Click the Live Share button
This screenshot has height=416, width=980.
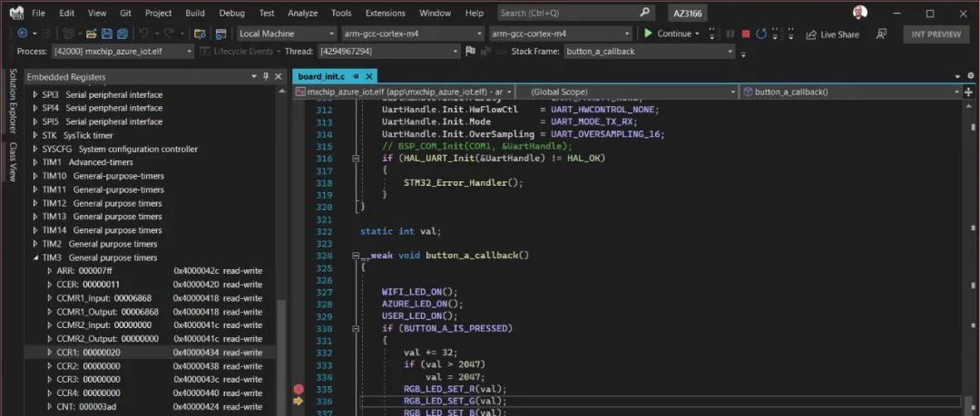[x=832, y=34]
